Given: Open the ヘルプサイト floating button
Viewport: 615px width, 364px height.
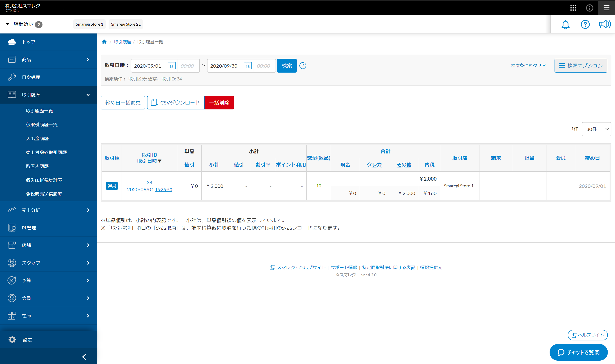Looking at the screenshot, I should click(x=588, y=335).
